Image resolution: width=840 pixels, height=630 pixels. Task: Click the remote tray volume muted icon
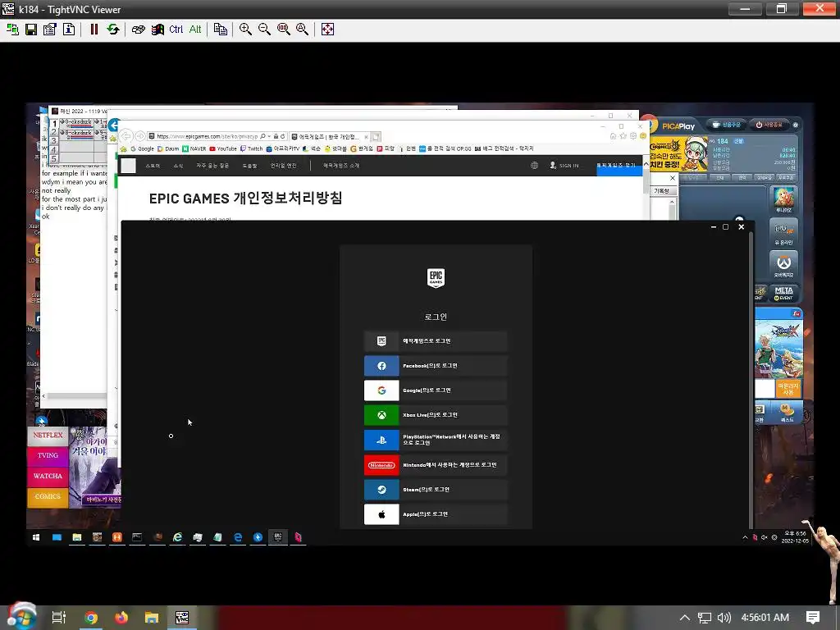764,537
